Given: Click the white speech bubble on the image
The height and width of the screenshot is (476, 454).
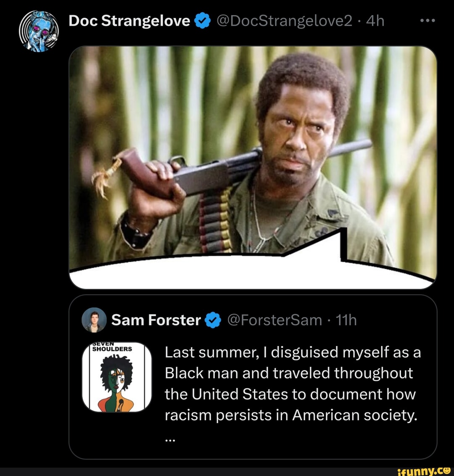Looking at the screenshot, I should (252, 271).
